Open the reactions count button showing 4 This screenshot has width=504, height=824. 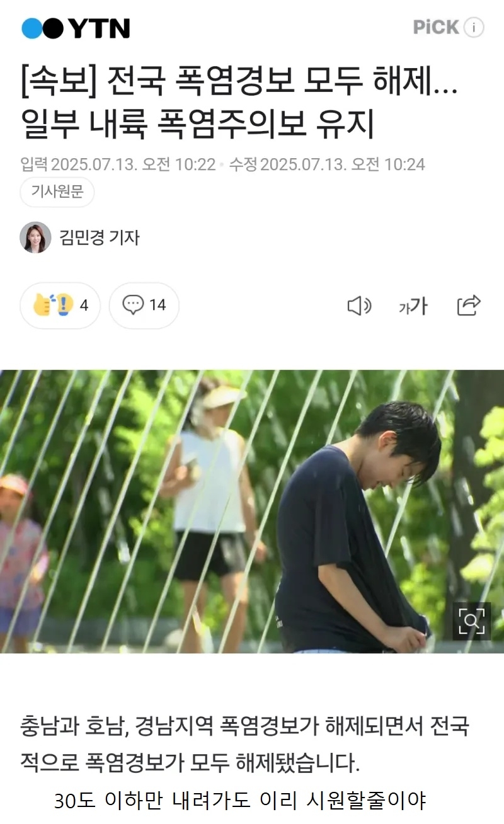[x=60, y=306]
